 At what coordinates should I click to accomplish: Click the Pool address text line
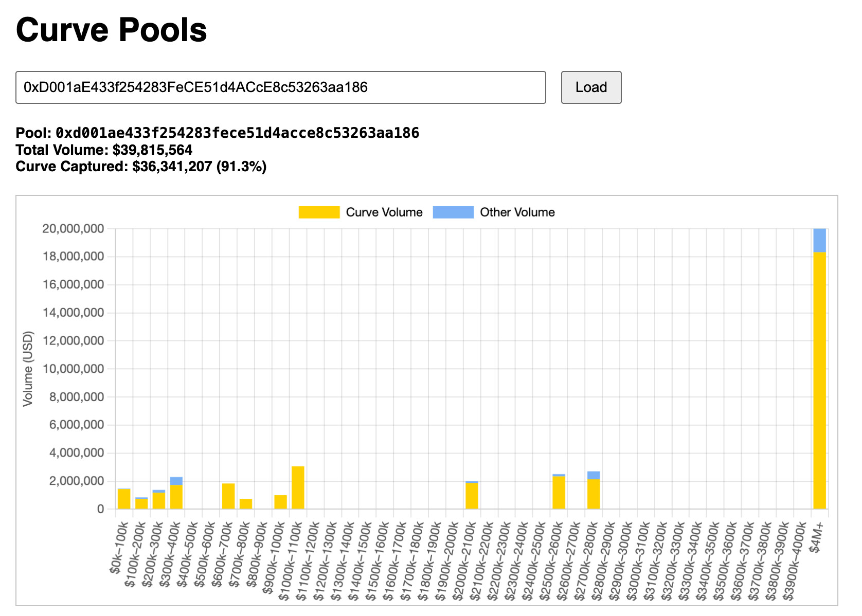click(218, 133)
